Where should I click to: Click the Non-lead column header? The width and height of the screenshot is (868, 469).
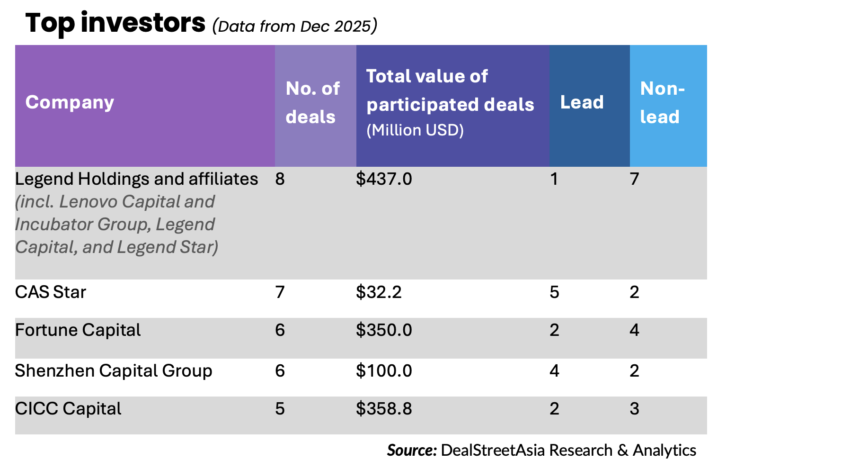662,102
